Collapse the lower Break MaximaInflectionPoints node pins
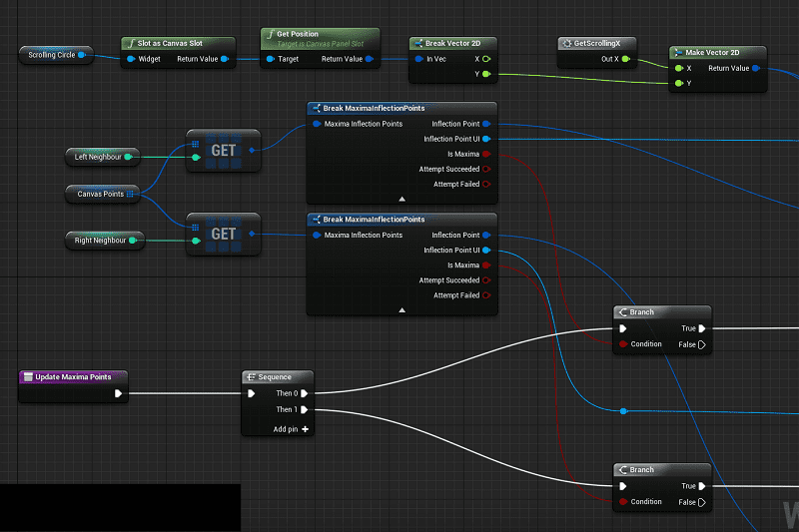Image resolution: width=799 pixels, height=532 pixels. tap(402, 310)
